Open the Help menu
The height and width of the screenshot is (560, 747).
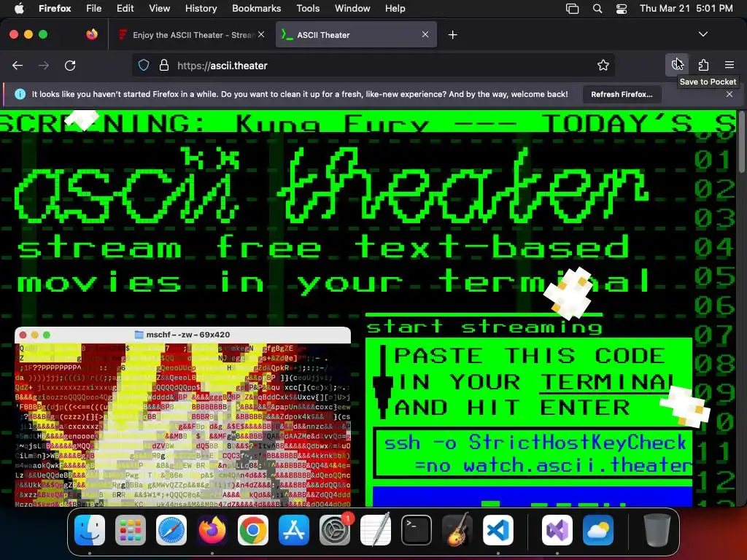pyautogui.click(x=395, y=8)
